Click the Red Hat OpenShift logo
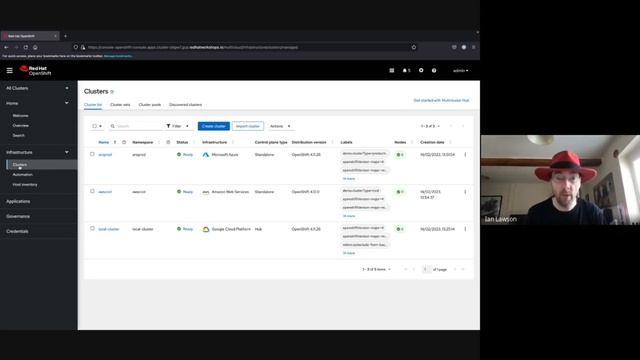 36,71
